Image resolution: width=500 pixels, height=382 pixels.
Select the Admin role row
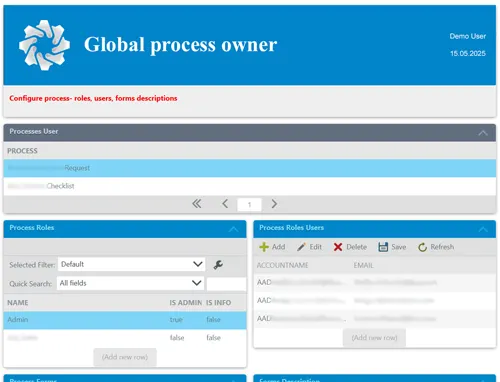pos(125,320)
